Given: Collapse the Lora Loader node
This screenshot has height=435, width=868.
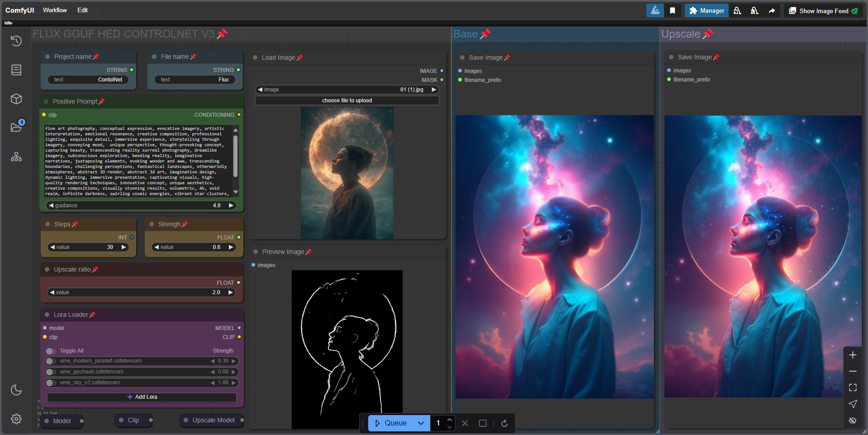Looking at the screenshot, I should (x=47, y=315).
